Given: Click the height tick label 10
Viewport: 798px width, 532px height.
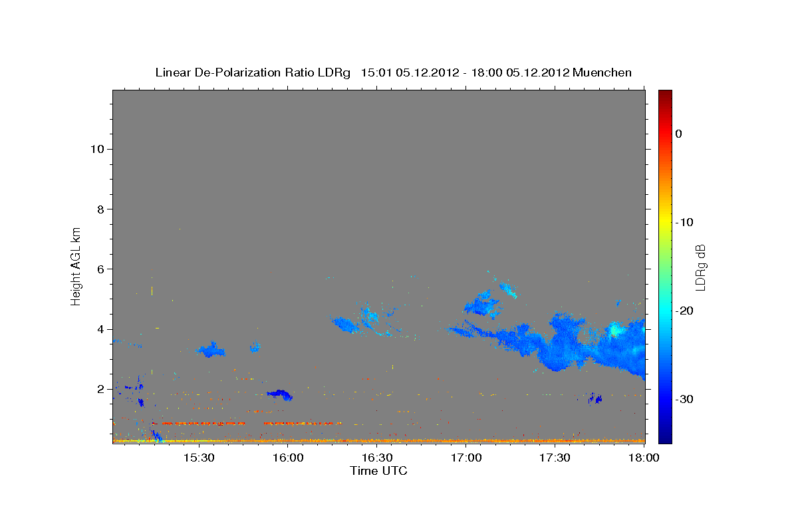Looking at the screenshot, I should pyautogui.click(x=96, y=149).
